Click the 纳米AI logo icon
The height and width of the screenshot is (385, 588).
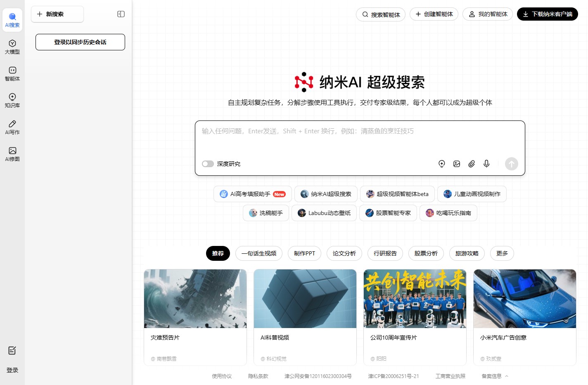point(304,82)
